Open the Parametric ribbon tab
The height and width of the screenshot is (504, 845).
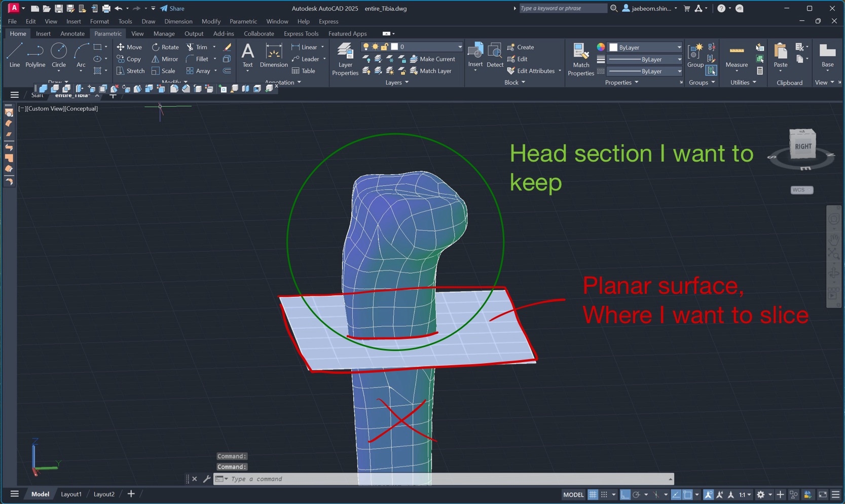coord(108,33)
